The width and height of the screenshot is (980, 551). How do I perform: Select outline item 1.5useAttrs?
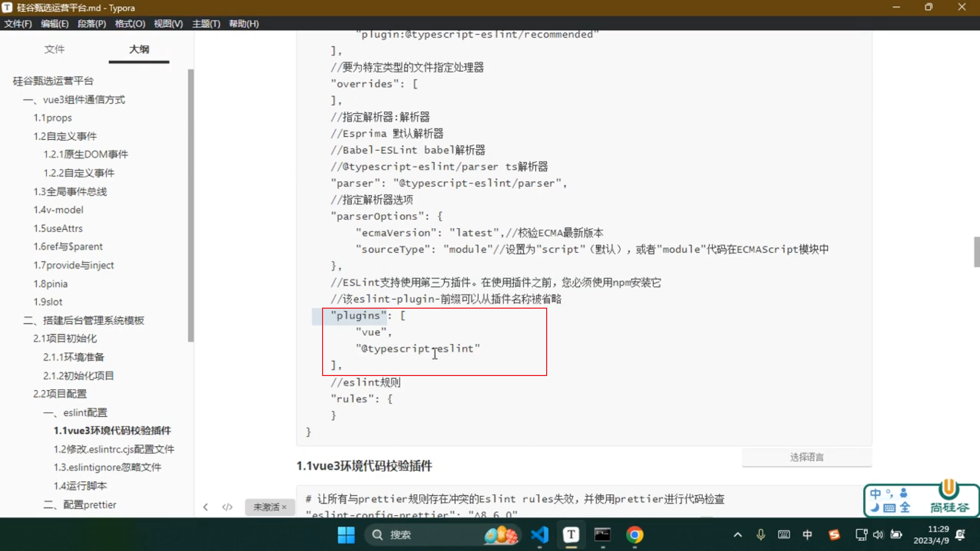pos(58,228)
